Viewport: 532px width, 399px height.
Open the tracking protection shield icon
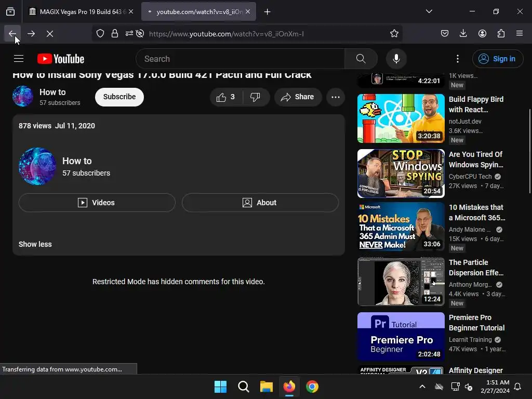coord(100,34)
